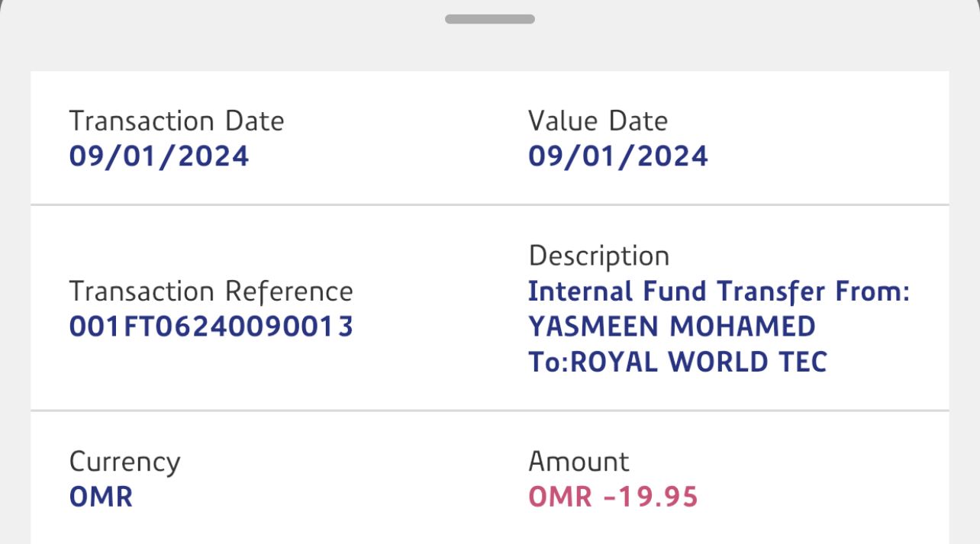Tap the word 'Reference' in the left label

tap(289, 291)
